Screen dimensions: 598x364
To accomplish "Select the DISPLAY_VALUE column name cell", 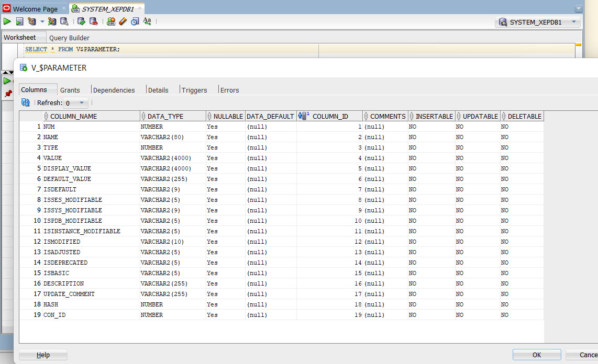I will coord(91,168).
